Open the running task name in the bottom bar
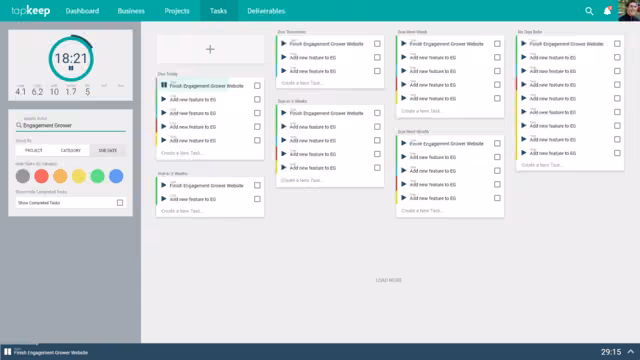 (51, 353)
